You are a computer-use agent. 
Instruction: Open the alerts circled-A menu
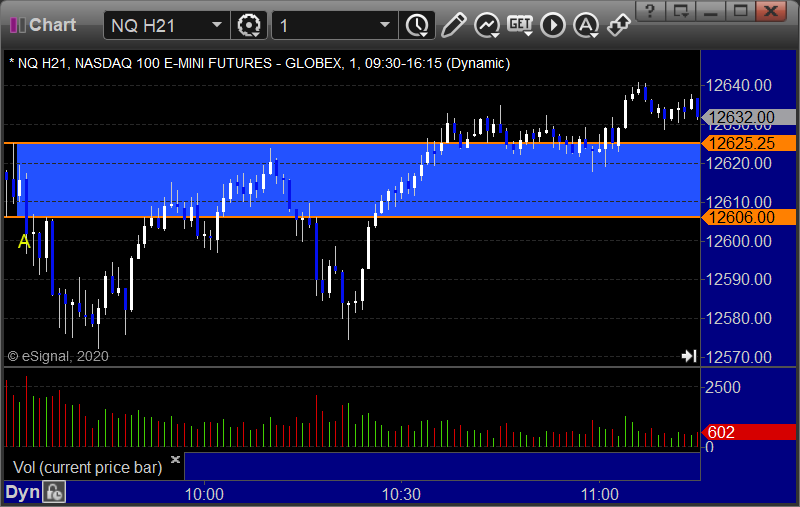(586, 26)
